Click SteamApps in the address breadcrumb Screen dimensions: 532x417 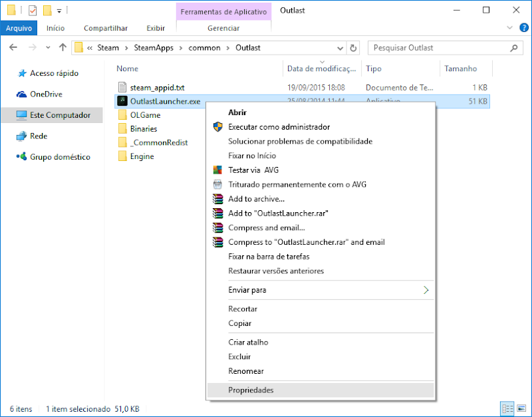154,48
